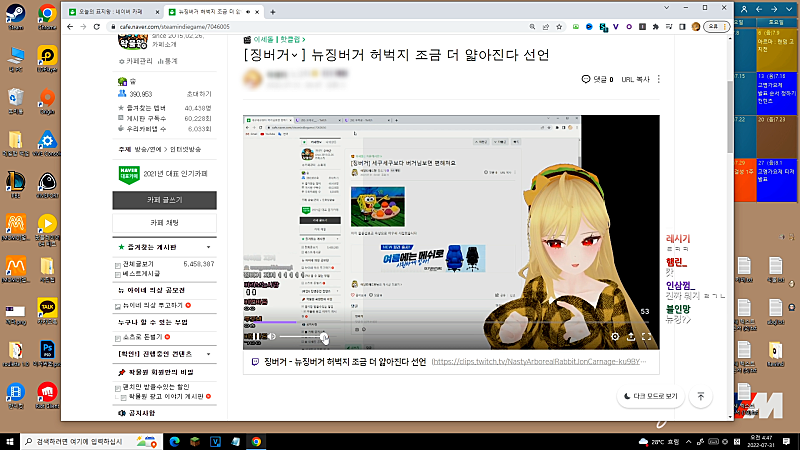The width and height of the screenshot is (800, 450).
Task: Open Chrome tab search chevron
Action: click(666, 8)
